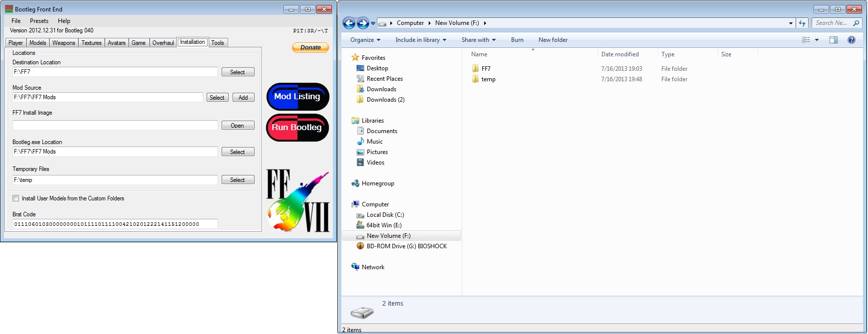
Task: Click Open for FF7 Install Image
Action: (x=238, y=125)
